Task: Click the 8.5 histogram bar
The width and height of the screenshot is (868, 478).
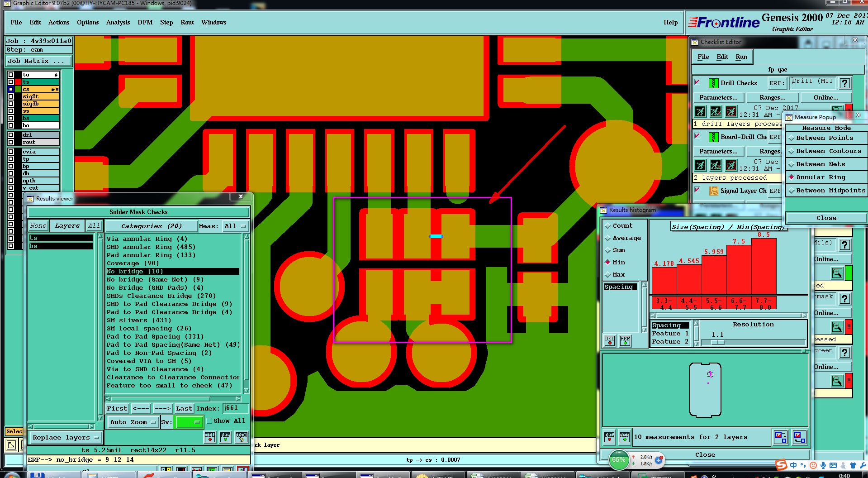Action: pyautogui.click(x=764, y=266)
